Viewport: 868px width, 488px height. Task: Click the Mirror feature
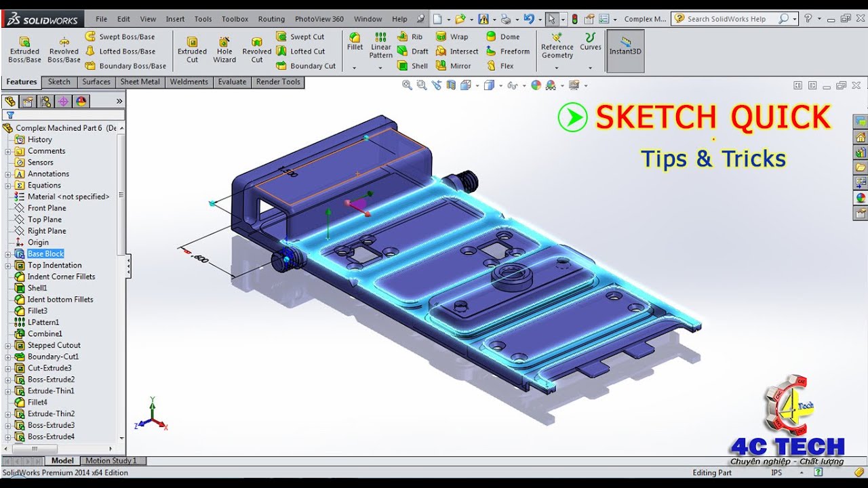click(454, 66)
